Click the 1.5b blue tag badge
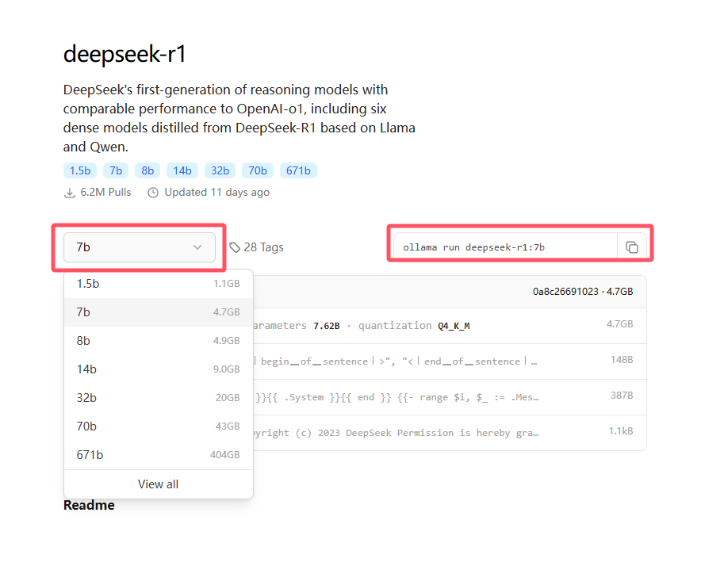Screen dimensions: 728x566 pyautogui.click(x=80, y=170)
